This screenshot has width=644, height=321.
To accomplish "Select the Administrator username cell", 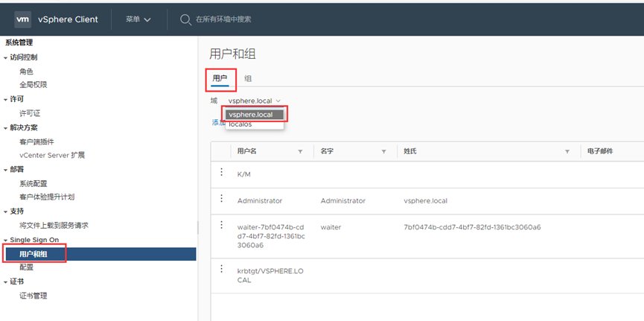I will (x=260, y=201).
